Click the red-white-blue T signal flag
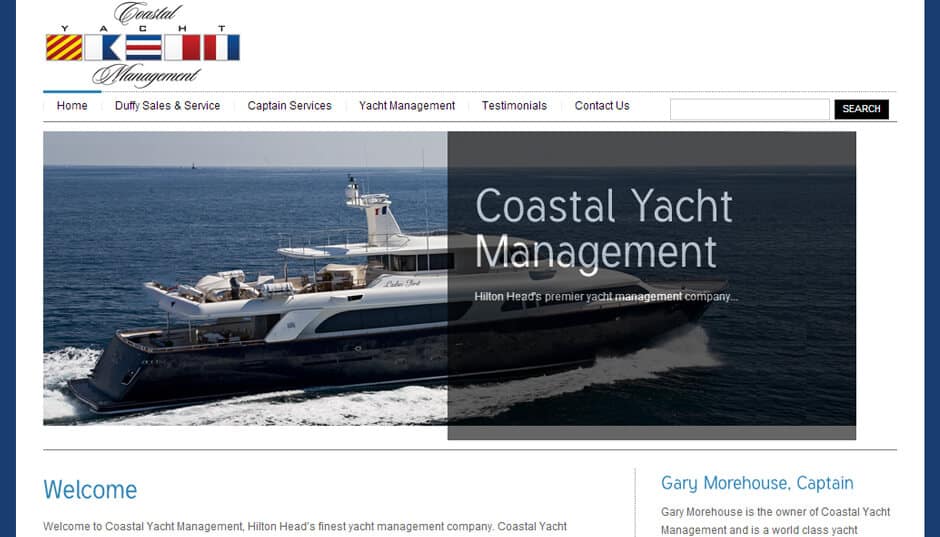940x537 pixels. pos(222,47)
